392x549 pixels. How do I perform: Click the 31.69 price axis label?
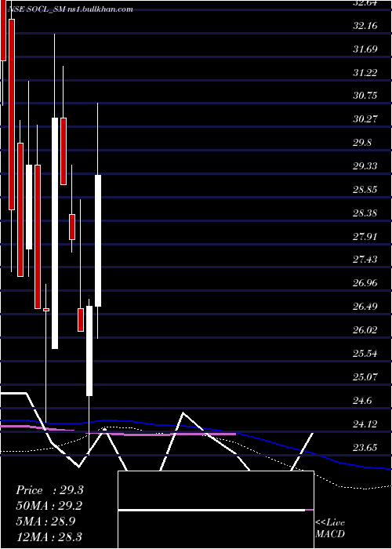pyautogui.click(x=365, y=49)
